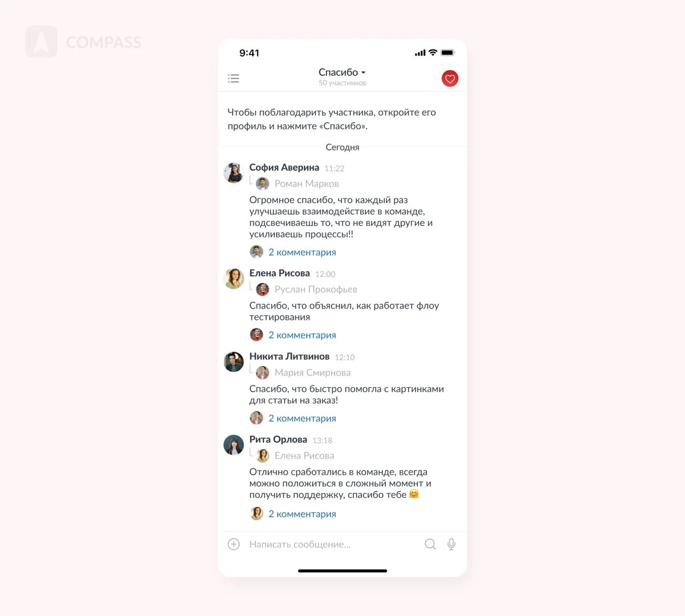Open Рита Орлова's sender name
The width and height of the screenshot is (685, 616).
(x=278, y=439)
